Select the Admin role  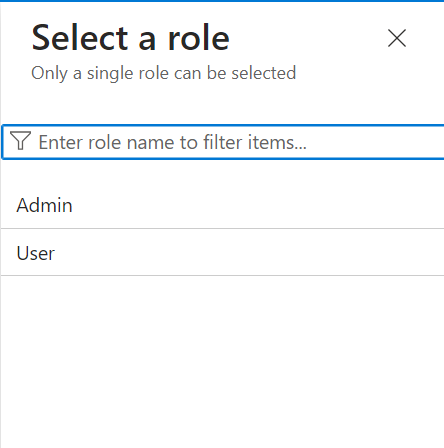222,205
